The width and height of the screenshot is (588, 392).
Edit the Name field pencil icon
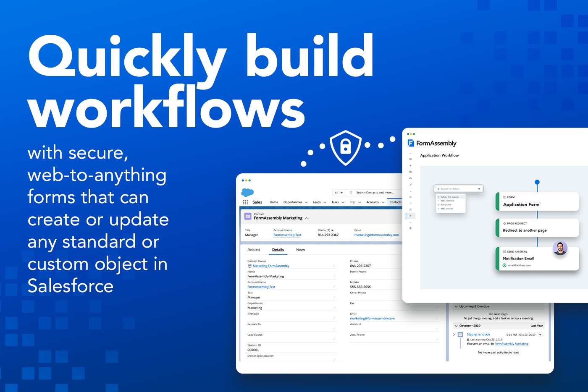click(334, 276)
